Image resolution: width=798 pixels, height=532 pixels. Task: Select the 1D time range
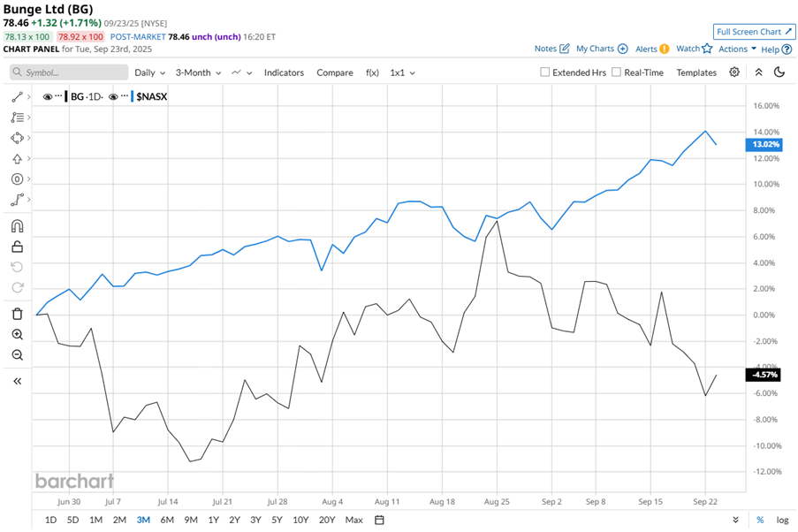[x=50, y=520]
